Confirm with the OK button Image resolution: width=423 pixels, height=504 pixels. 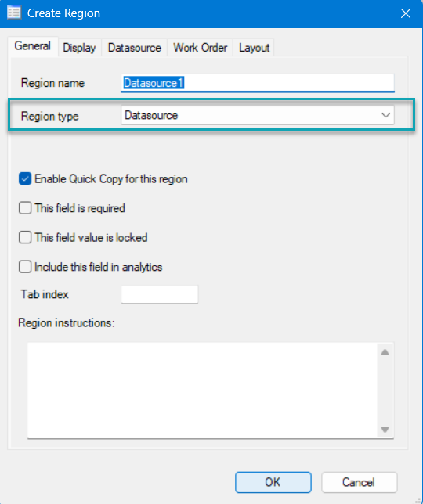point(273,482)
